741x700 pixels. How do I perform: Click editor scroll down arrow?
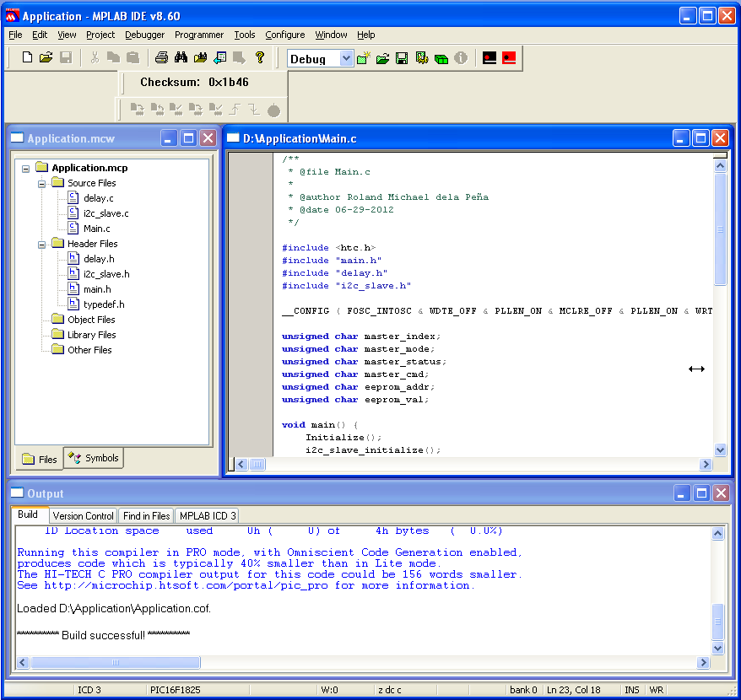pos(720,450)
